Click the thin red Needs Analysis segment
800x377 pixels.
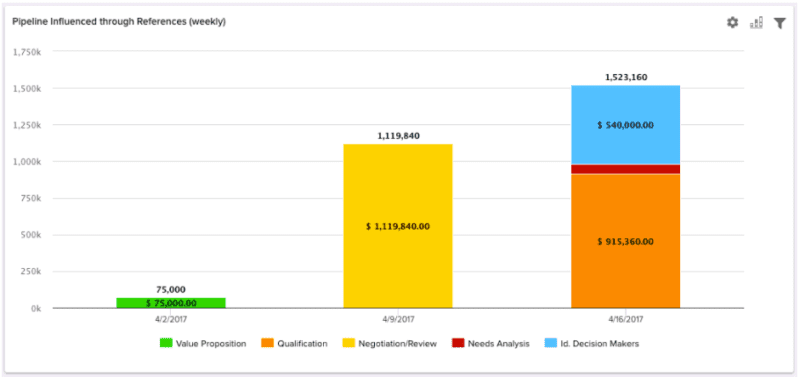(x=626, y=169)
